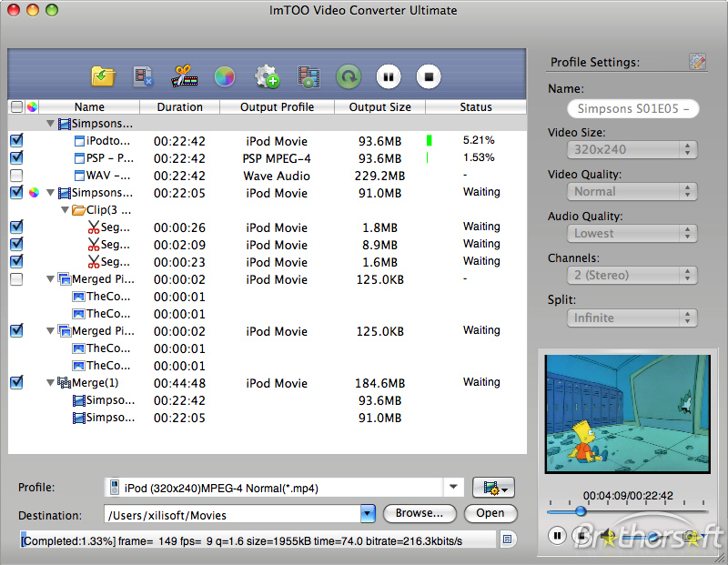Click the Remove file icon with blue X
Viewport: 728px width, 565px height.
143,76
